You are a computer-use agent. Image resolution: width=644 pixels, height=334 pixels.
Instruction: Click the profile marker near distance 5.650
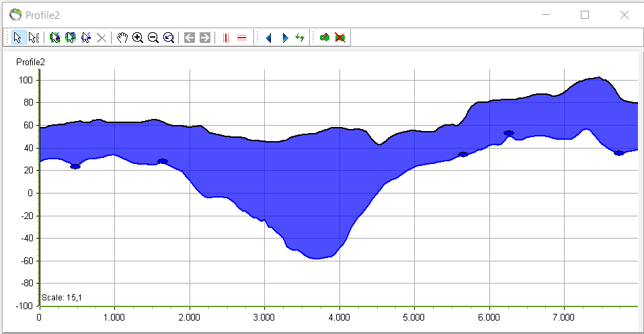(463, 155)
